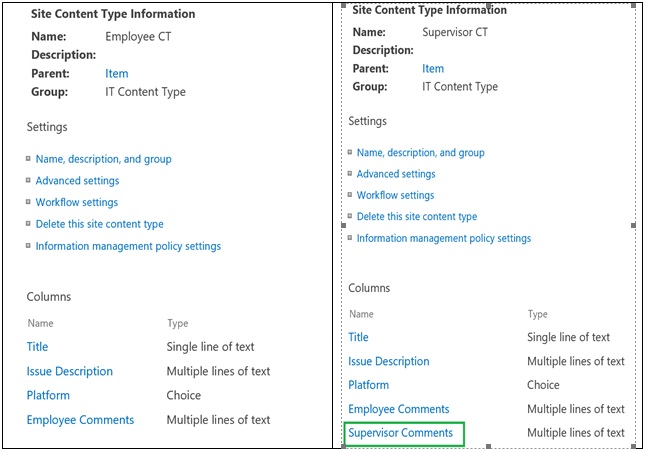Open Platform column in Supervisor CT
Screen dimensions: 646x452
(x=369, y=385)
